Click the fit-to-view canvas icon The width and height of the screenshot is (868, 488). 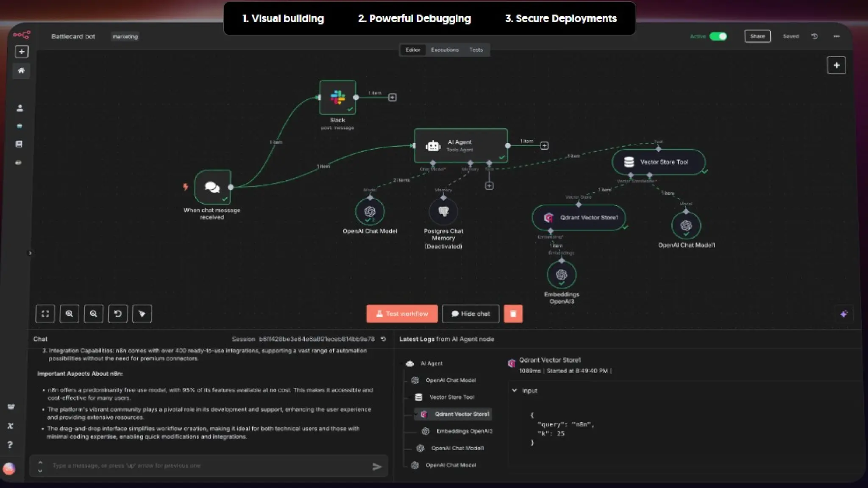[x=45, y=314]
